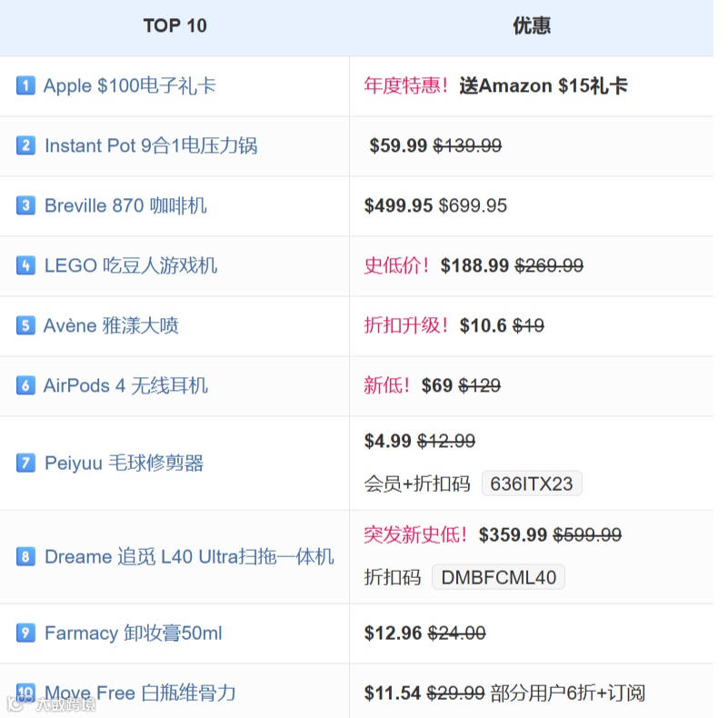
Task: Click the 折扣码 label in Dreame row
Action: [x=393, y=577]
